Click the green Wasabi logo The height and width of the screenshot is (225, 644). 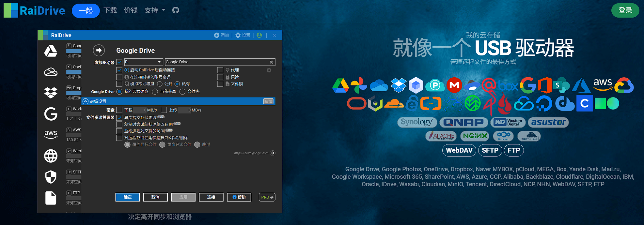point(473,103)
